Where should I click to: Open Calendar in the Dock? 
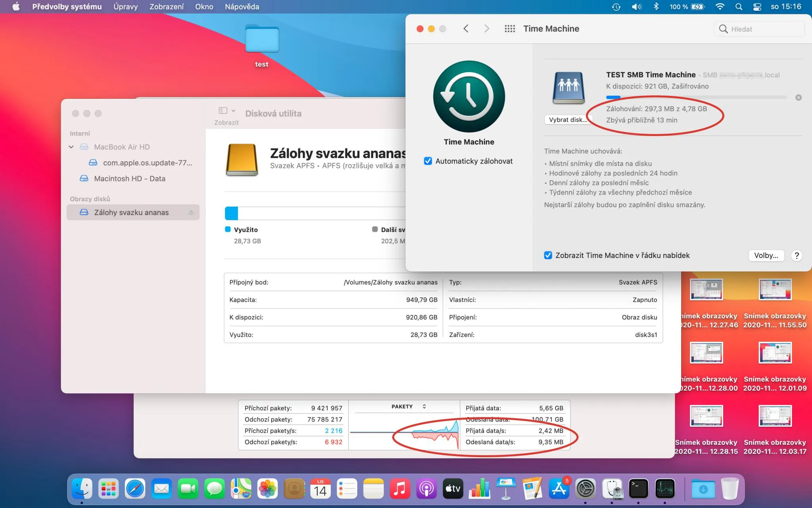pos(320,489)
